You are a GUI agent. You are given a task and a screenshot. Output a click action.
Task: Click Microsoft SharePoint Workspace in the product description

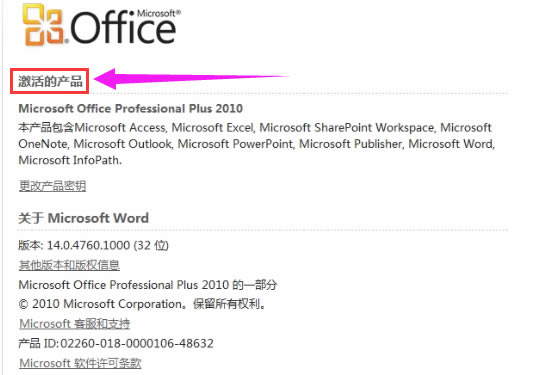click(347, 128)
